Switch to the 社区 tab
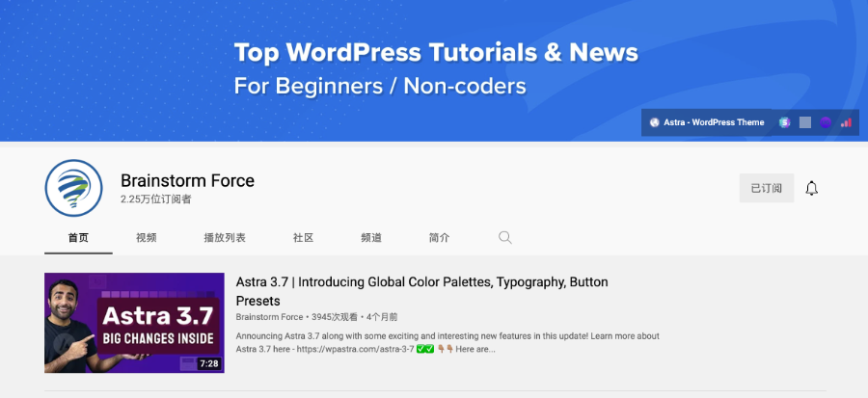This screenshot has height=398, width=868. tap(304, 238)
